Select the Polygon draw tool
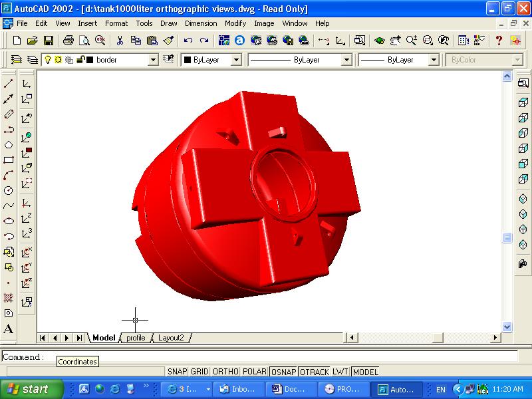This screenshot has width=532, height=399. coord(9,145)
